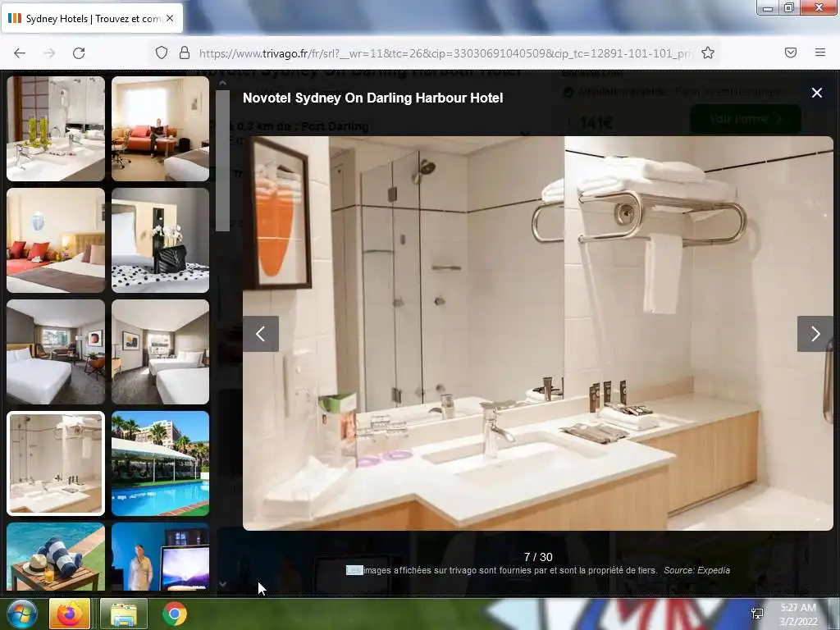Screen dimensions: 840x630
Task: Open the tracking protection shield icon
Action: 162,52
